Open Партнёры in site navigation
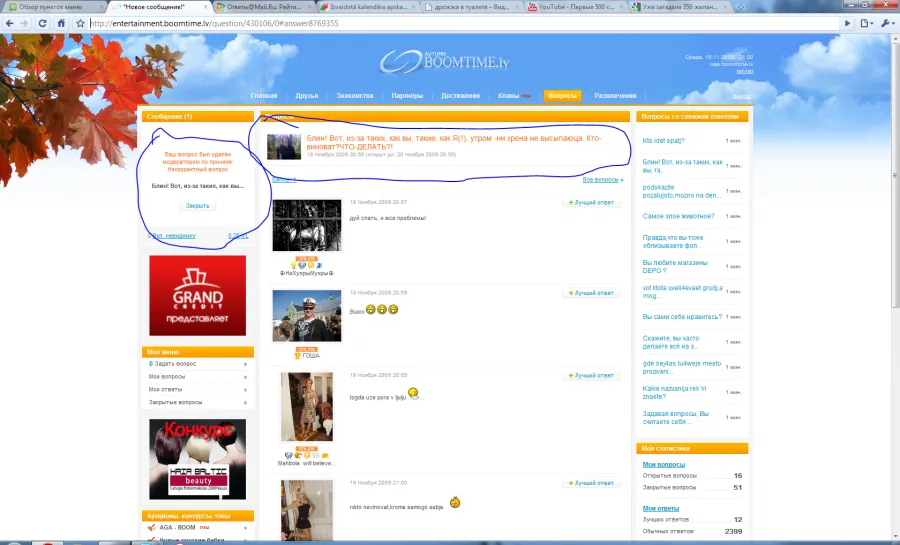This screenshot has height=545, width=900. click(407, 96)
